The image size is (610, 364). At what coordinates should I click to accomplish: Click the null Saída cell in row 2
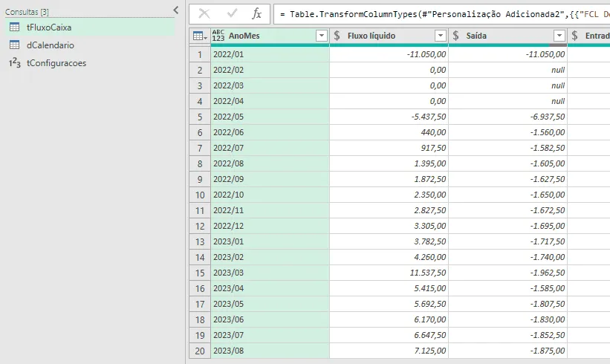pos(507,70)
